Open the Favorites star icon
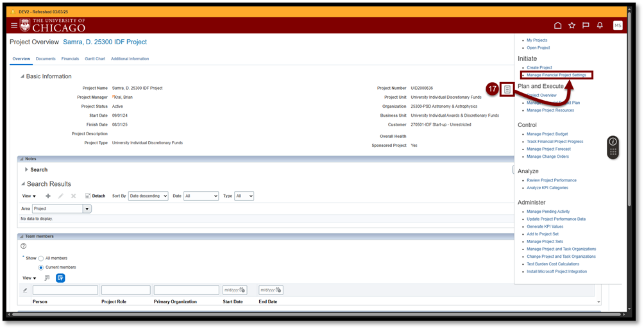This screenshot has width=644, height=329. point(572,26)
